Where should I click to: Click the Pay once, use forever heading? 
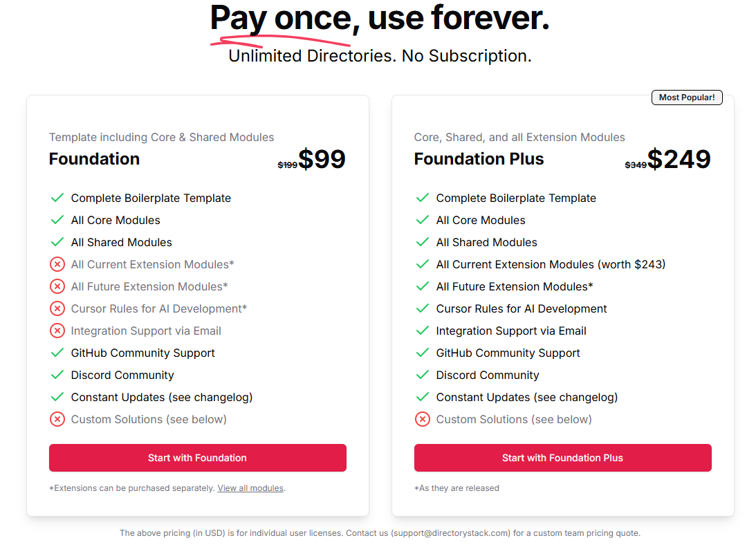click(379, 19)
